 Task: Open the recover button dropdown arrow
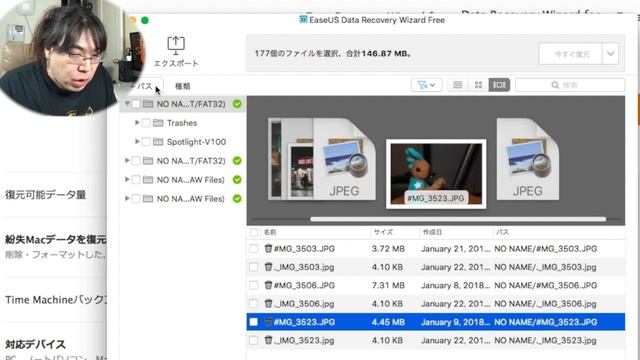[x=610, y=53]
